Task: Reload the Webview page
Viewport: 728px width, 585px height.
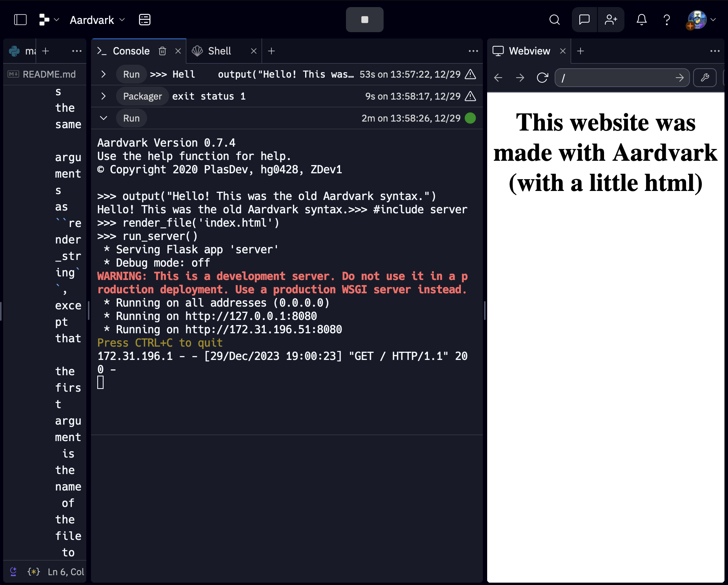Action: (542, 78)
